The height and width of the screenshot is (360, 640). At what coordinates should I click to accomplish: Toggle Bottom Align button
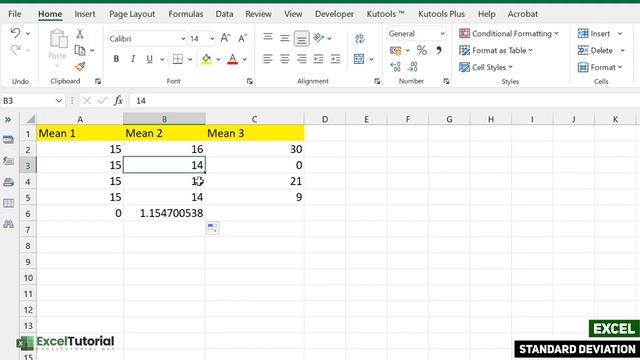(x=301, y=39)
